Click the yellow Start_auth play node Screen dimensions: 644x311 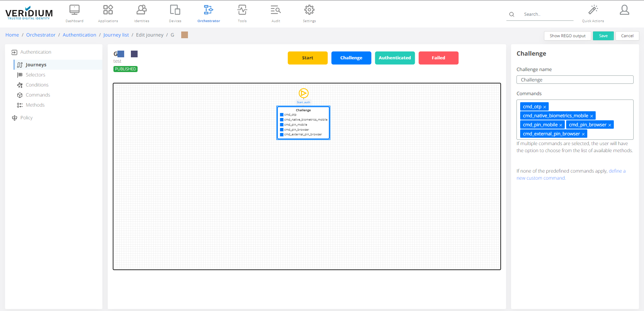[303, 93]
